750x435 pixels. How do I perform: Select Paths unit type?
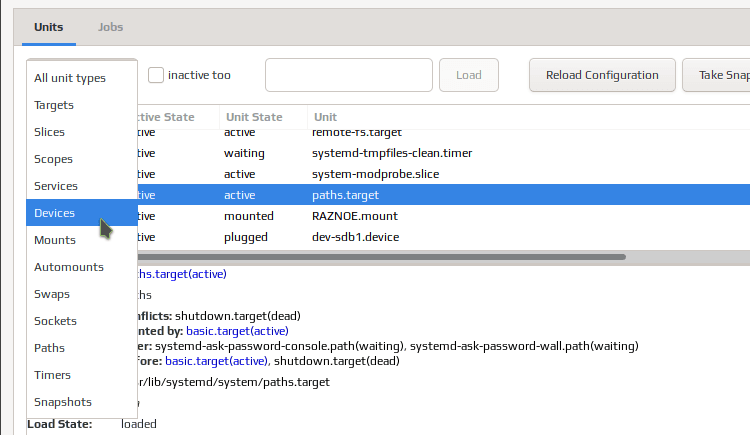pos(82,348)
